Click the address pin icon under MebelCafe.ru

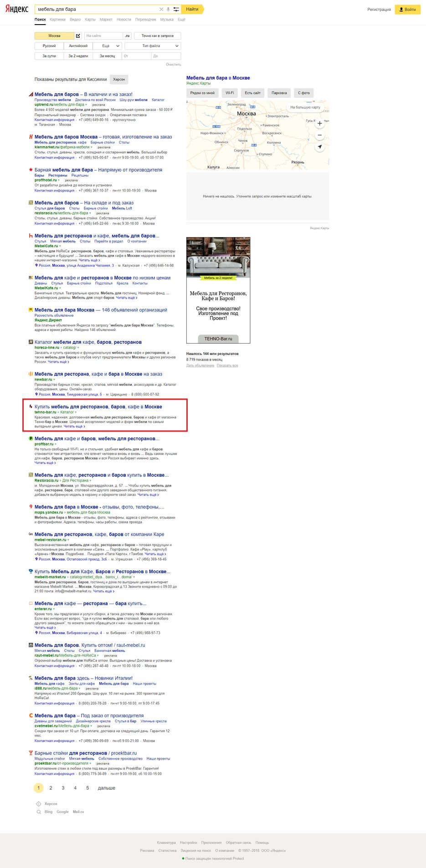36,265
